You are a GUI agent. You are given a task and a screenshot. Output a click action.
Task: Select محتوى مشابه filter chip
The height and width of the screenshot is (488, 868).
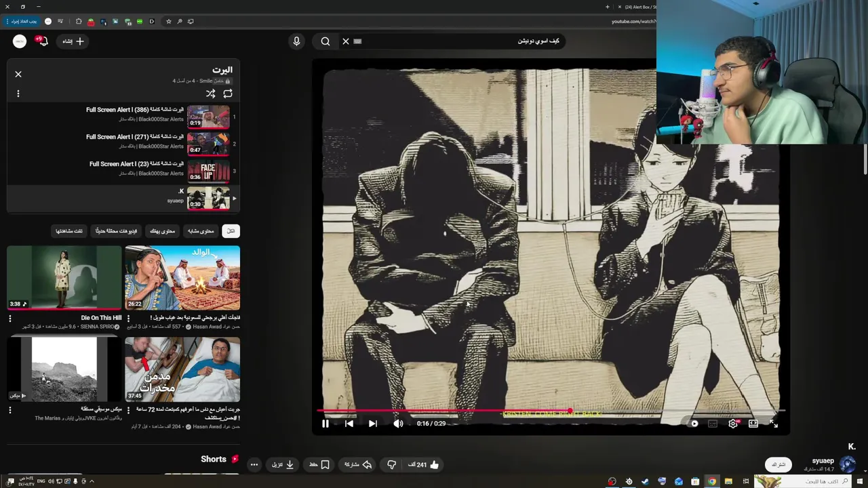[x=201, y=231]
